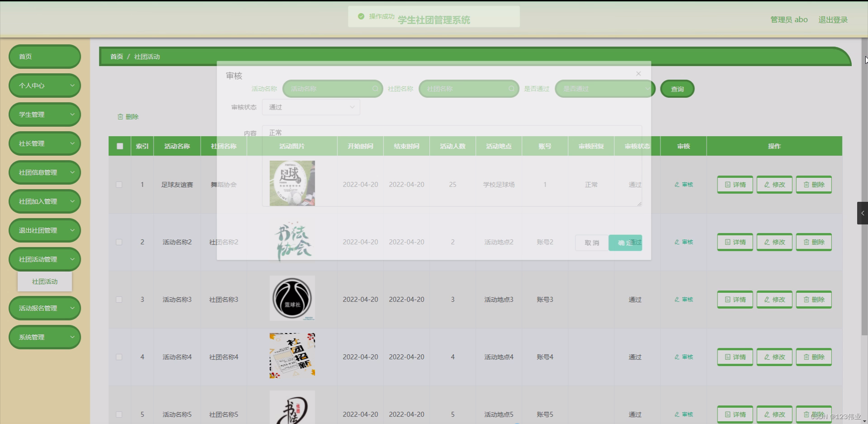Click the page vertical scrollbar

click(x=865, y=186)
